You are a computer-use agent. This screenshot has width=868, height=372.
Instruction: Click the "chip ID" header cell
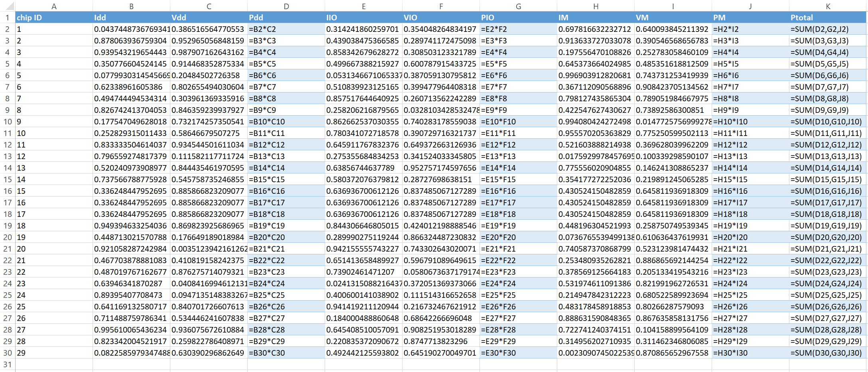pos(54,18)
